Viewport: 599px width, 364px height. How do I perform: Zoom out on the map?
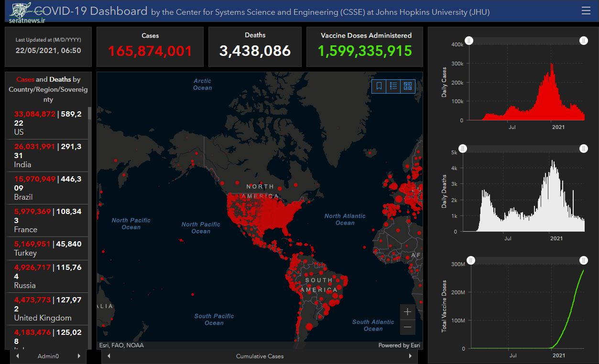407,327
